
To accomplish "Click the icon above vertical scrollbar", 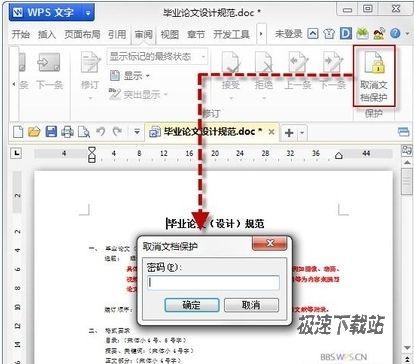I will (x=407, y=150).
